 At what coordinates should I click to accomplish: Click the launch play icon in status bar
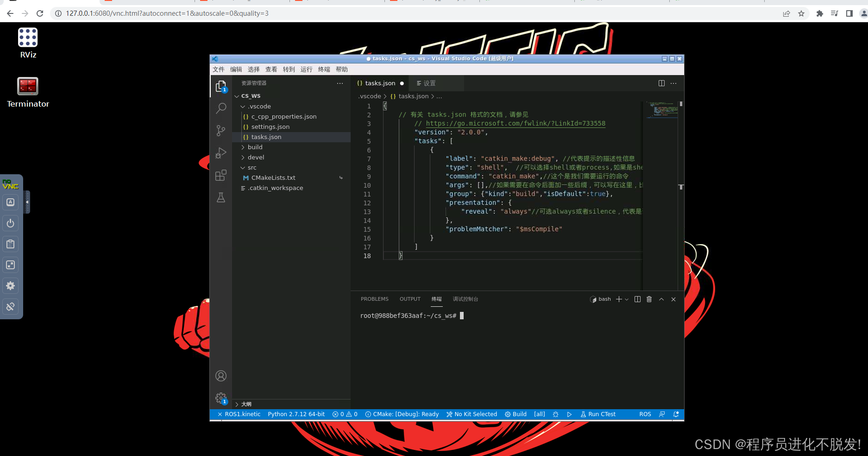(569, 414)
